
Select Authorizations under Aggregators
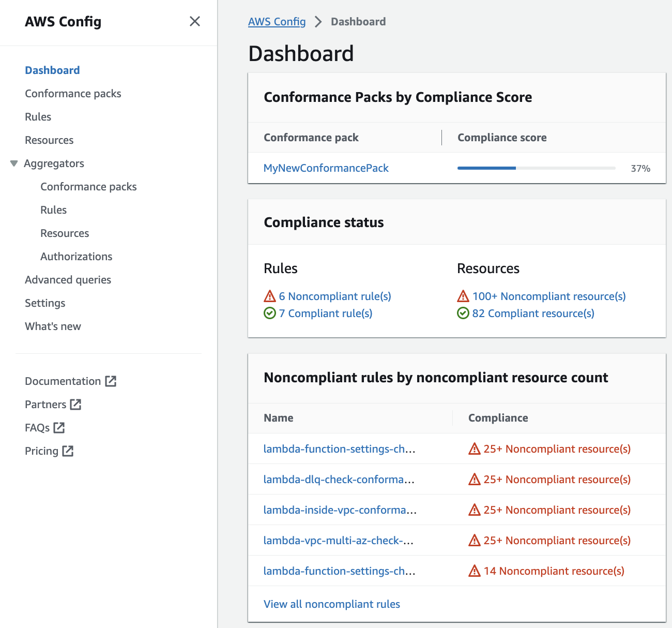click(x=76, y=256)
